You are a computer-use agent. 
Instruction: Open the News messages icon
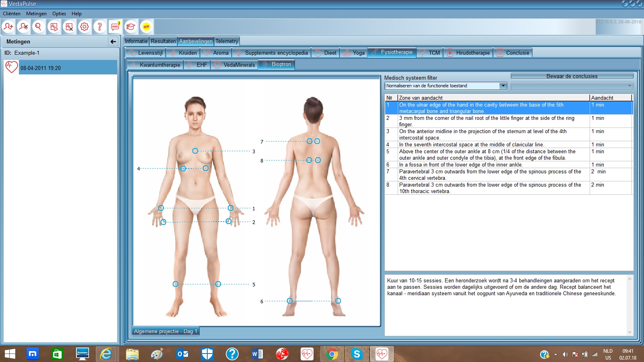point(115,27)
